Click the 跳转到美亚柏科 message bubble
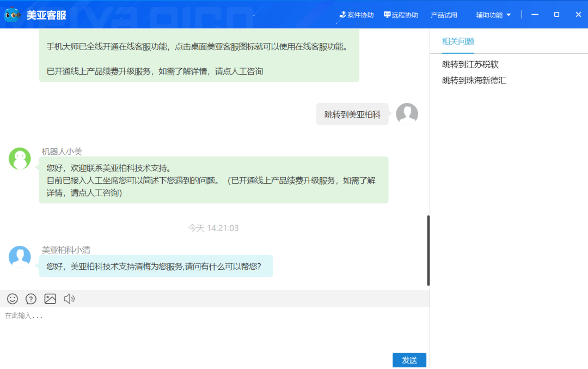This screenshot has height=369, width=588. (x=352, y=114)
